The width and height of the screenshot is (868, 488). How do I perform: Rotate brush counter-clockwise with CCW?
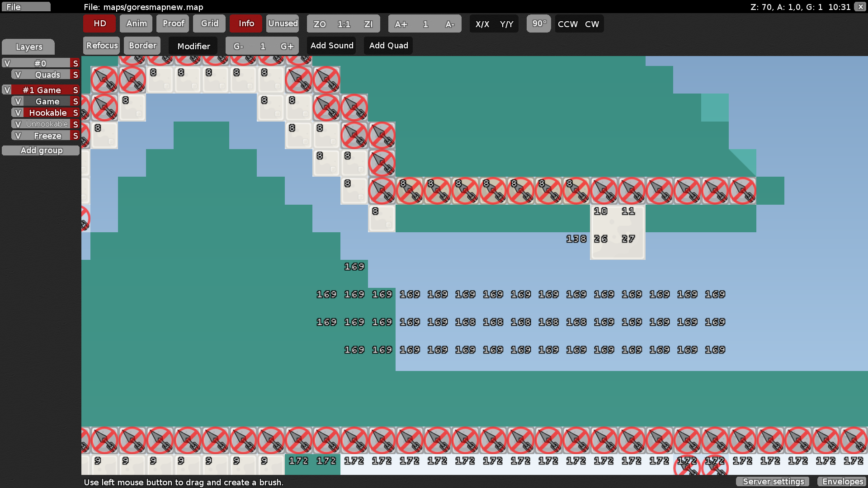[567, 24]
